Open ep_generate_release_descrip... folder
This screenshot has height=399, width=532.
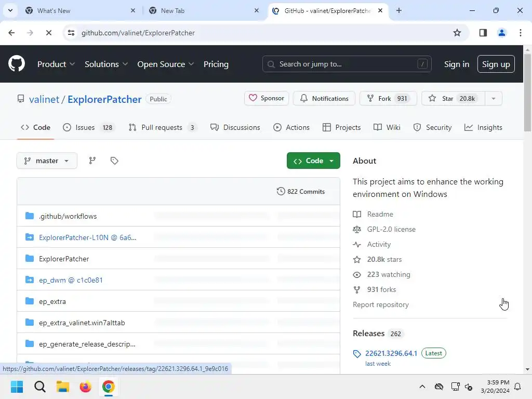pyautogui.click(x=87, y=344)
